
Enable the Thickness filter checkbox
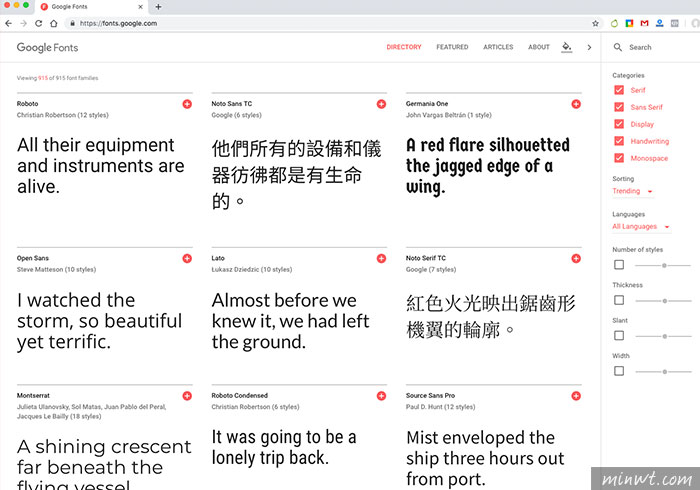pyautogui.click(x=619, y=300)
